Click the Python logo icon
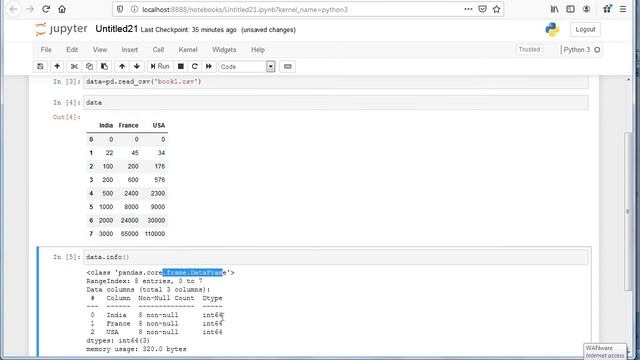This screenshot has height=360, width=640. click(552, 29)
